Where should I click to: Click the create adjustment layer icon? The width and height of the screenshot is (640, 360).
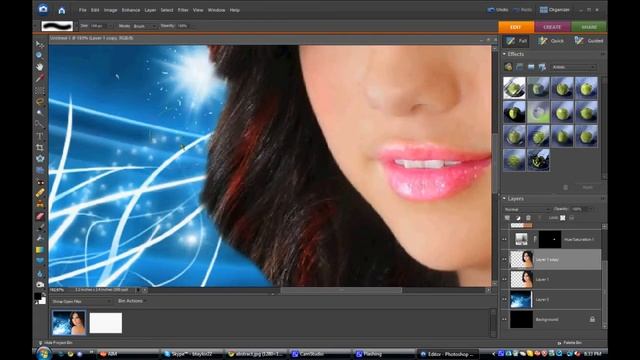(518, 218)
